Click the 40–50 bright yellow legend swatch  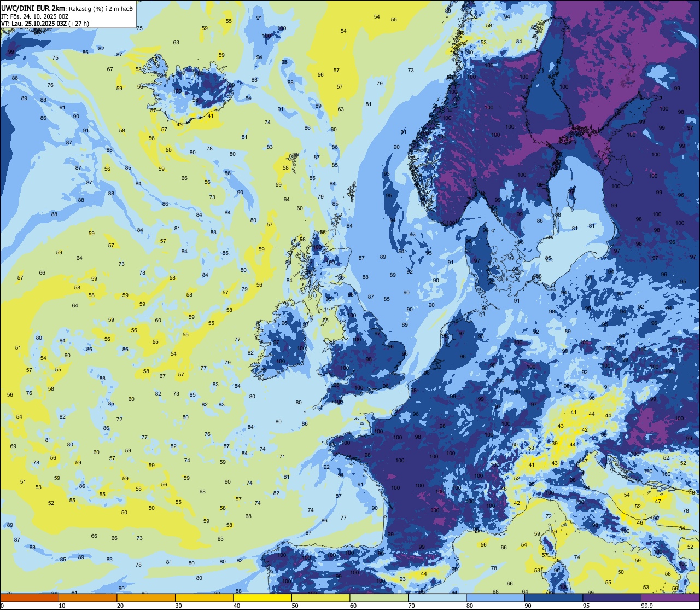262,597
